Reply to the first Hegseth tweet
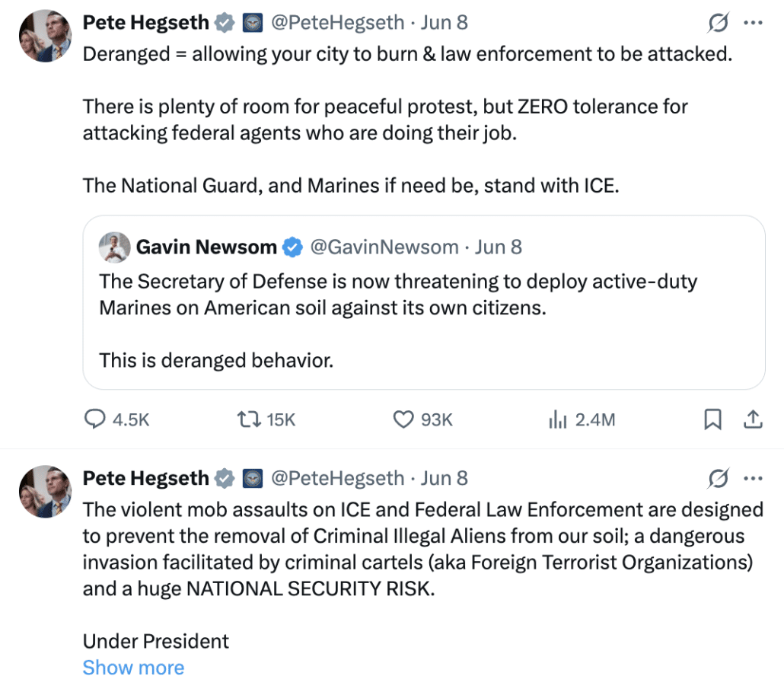This screenshot has width=784, height=695. [94, 419]
